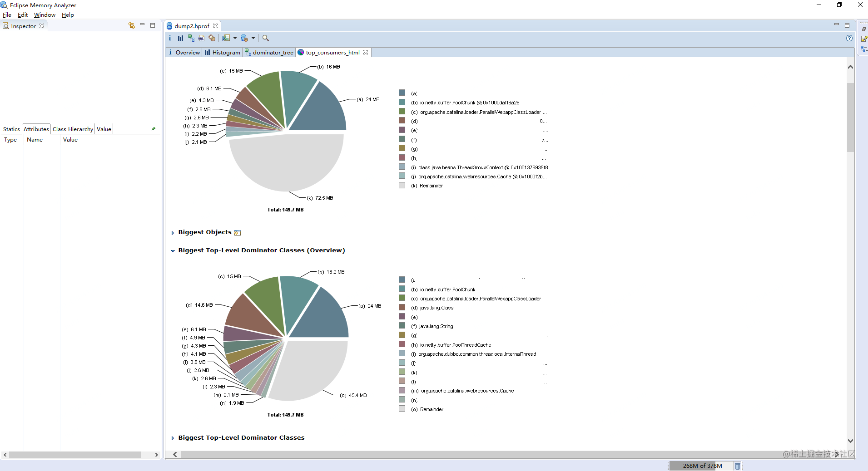Select the top_consumers_html tab
Viewport: 868px width, 471px height.
[333, 52]
